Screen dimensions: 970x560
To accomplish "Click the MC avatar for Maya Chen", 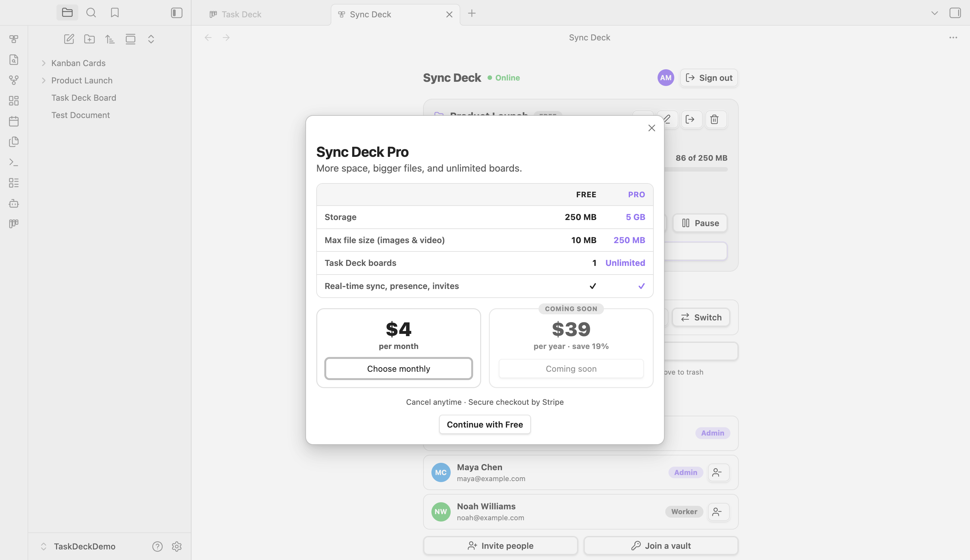I will (441, 472).
